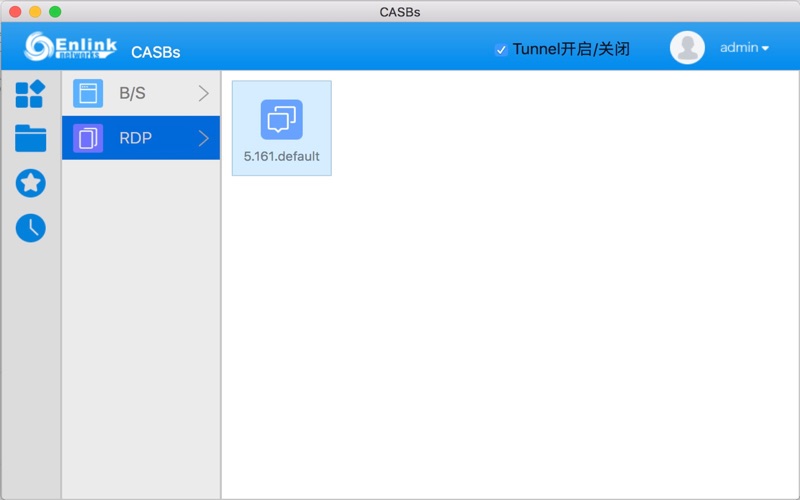Show favorites via star sidebar icon
Screen dimensions: 800x500
click(31, 183)
